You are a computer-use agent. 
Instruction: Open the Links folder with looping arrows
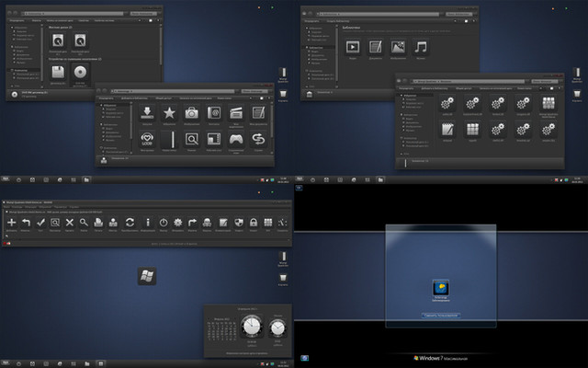click(258, 139)
